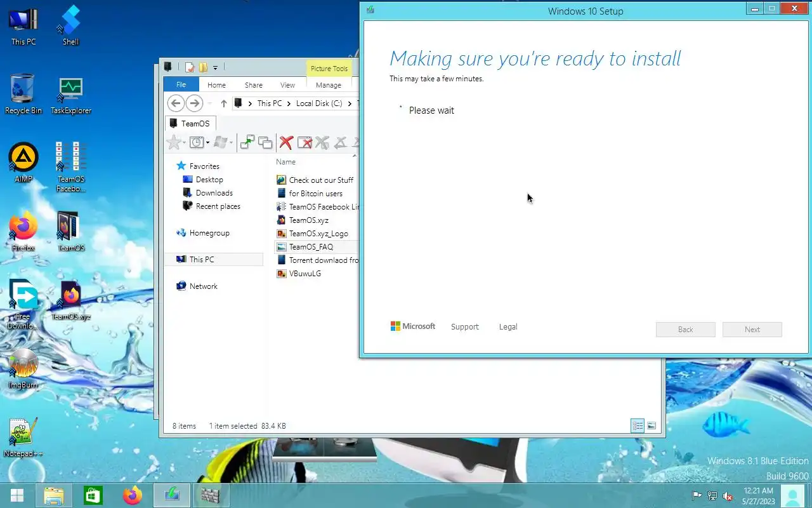Open TeamOS.xyz desktop shortcut

point(71,300)
